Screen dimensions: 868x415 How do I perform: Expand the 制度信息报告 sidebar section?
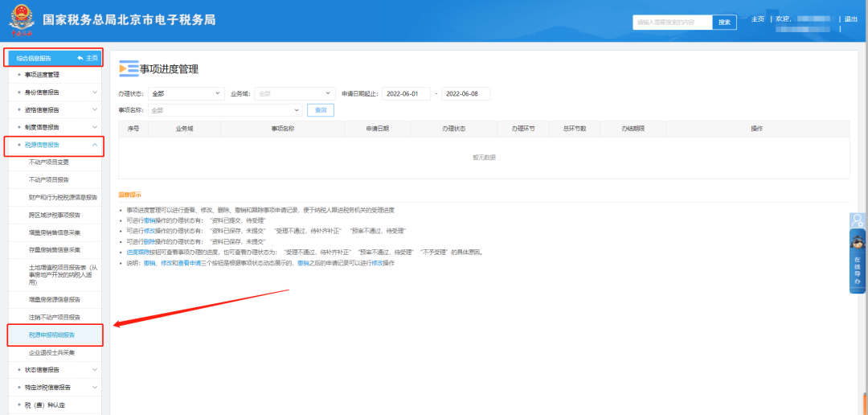pos(95,127)
